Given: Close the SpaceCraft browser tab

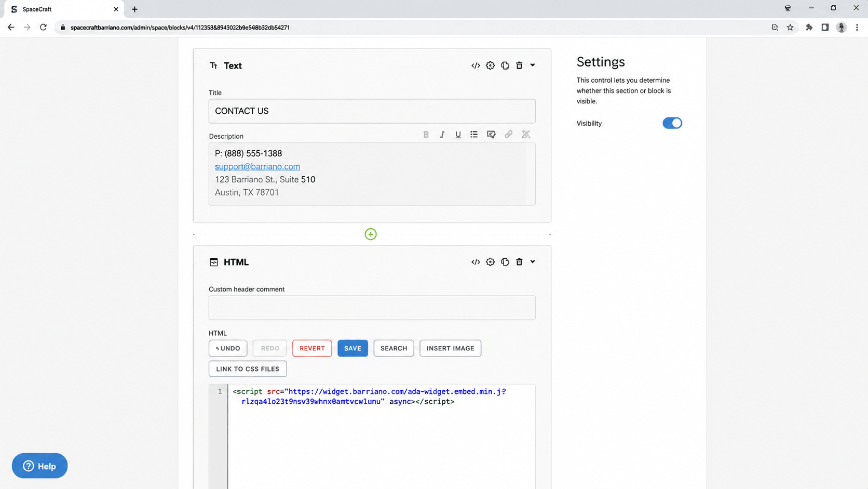Looking at the screenshot, I should (x=116, y=9).
